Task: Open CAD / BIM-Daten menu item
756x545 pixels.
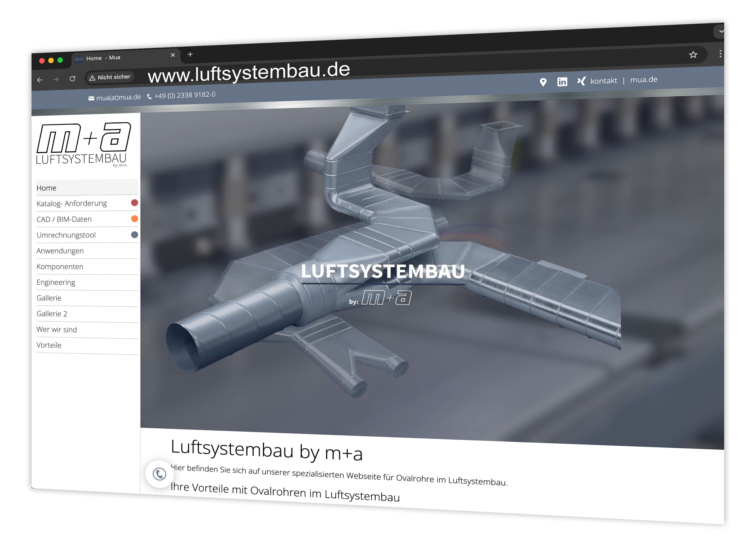Action: pyautogui.click(x=64, y=220)
